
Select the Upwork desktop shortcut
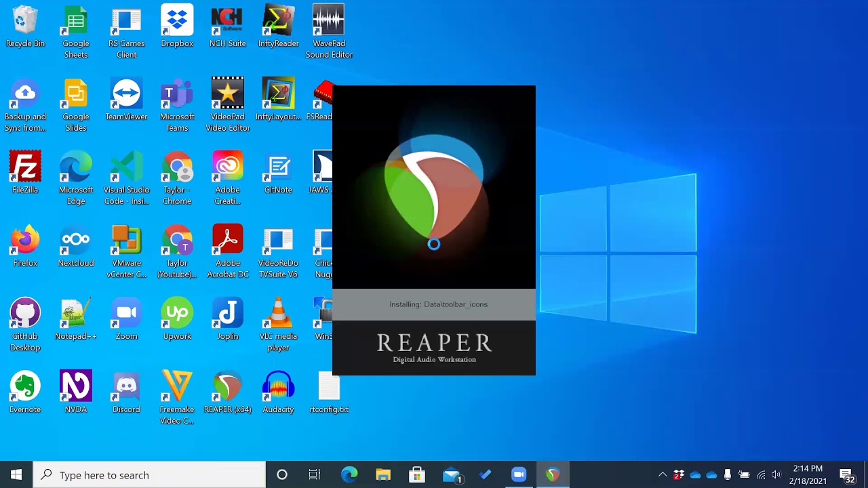coord(177,320)
